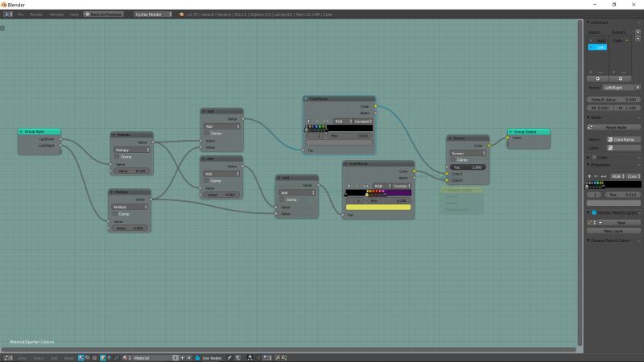Collapse the Interface panel in sidebar
644x362 pixels.
pos(588,23)
